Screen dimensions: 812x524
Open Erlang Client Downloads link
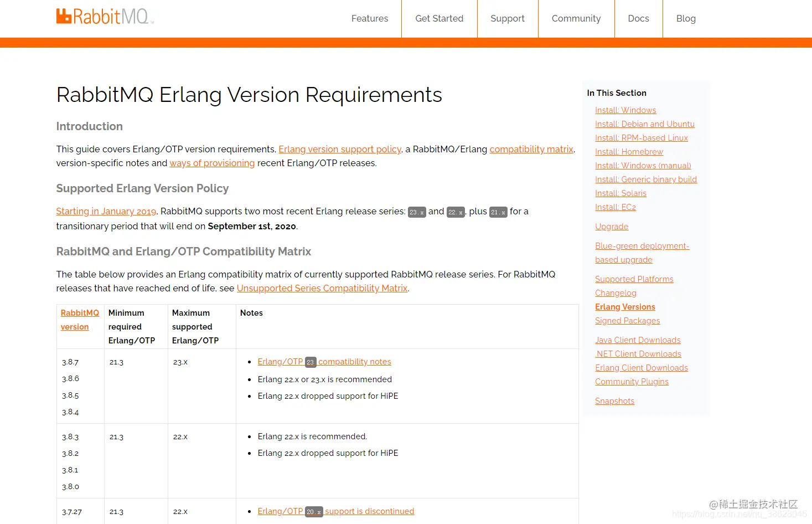click(x=642, y=368)
